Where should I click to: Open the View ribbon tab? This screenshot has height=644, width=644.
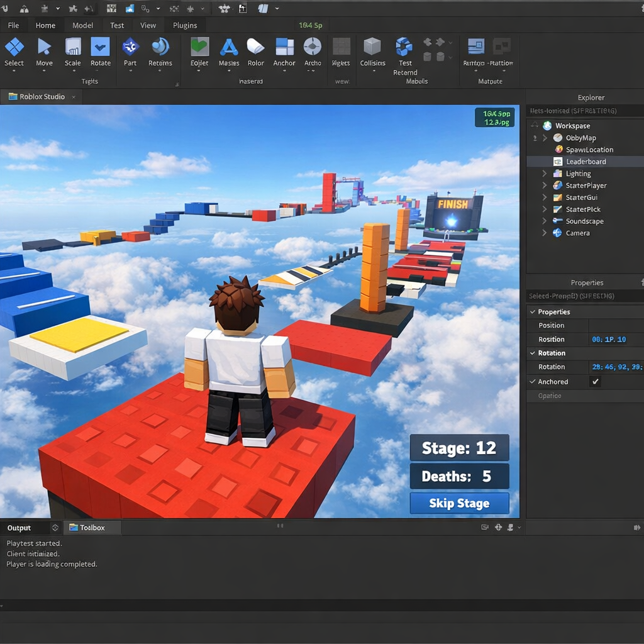coord(148,25)
